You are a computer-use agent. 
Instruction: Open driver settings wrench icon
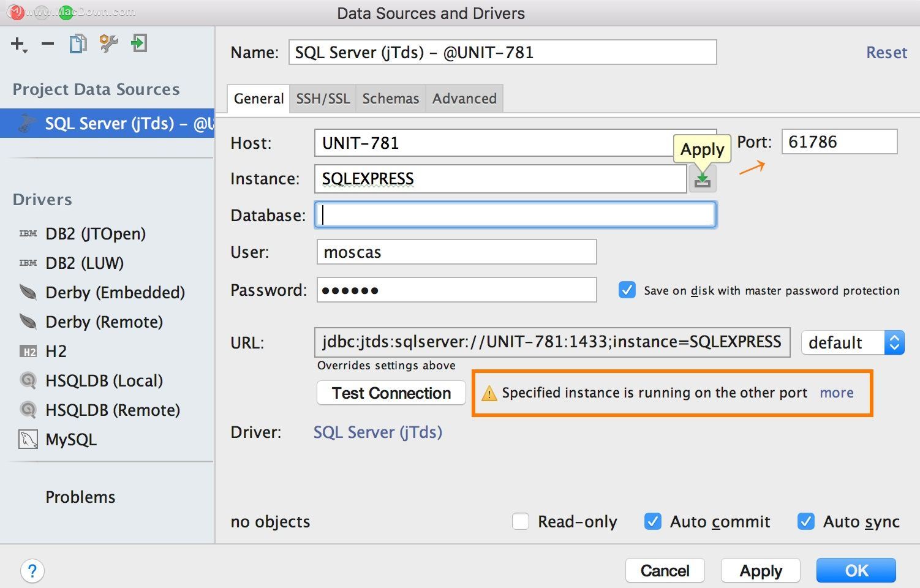point(108,43)
